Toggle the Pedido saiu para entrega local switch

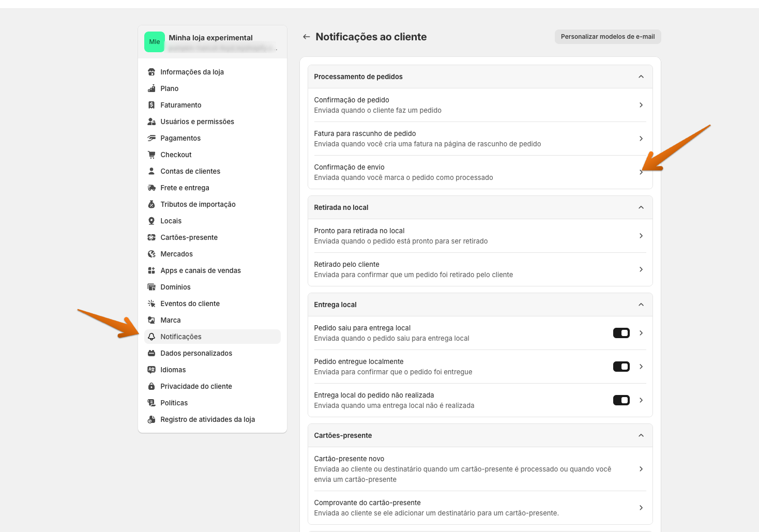[x=621, y=333]
